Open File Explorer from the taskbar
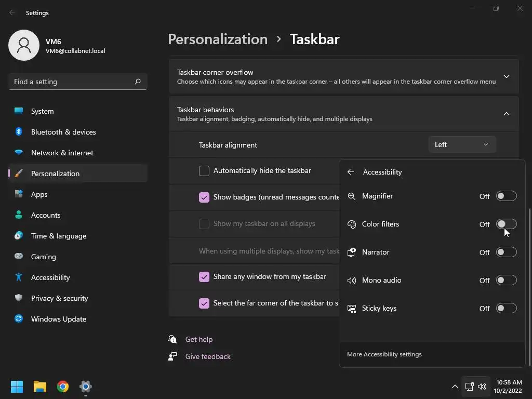The height and width of the screenshot is (399, 532). [40, 387]
